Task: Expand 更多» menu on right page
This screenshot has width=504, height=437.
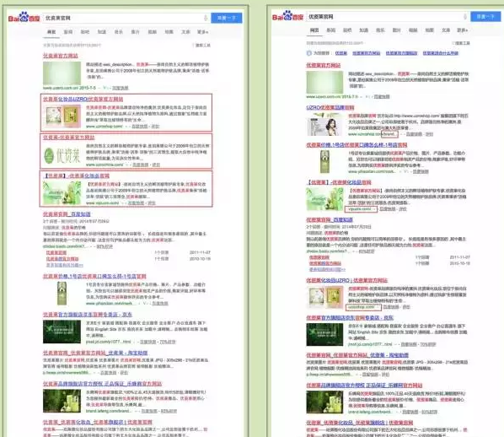Action: point(462,30)
